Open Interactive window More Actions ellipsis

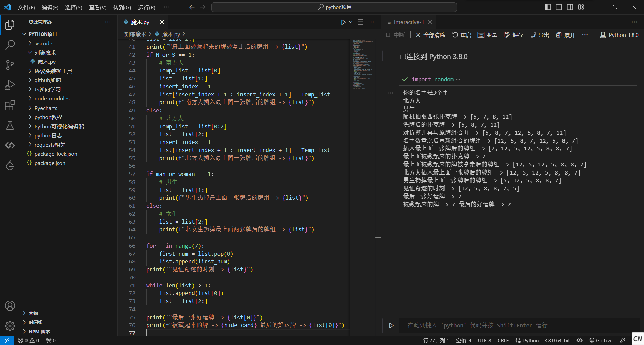pyautogui.click(x=634, y=22)
